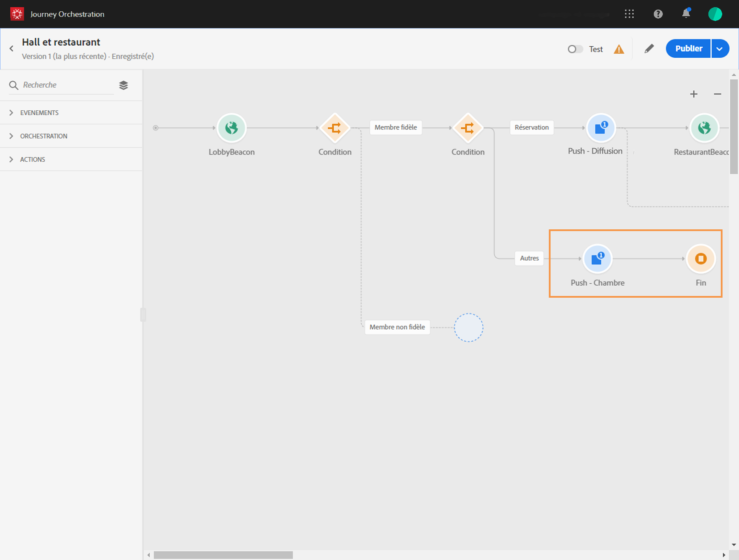Open the Push - Diffusion action node
The width and height of the screenshot is (739, 560).
[x=600, y=128]
